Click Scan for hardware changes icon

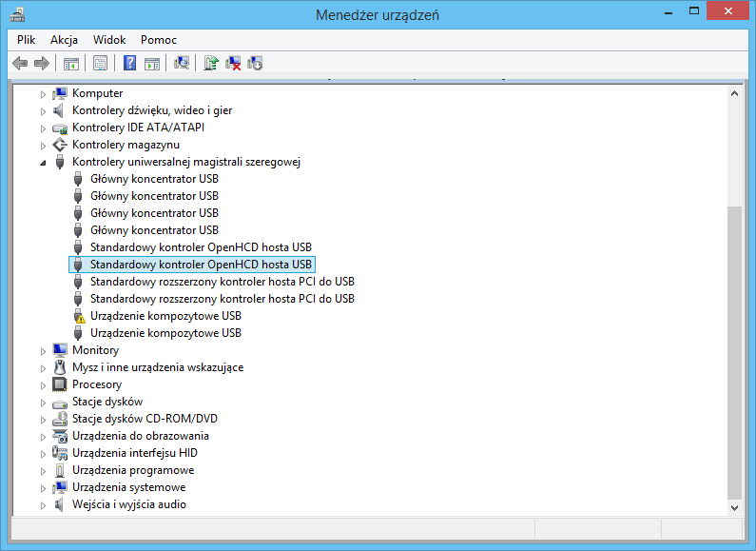click(182, 64)
